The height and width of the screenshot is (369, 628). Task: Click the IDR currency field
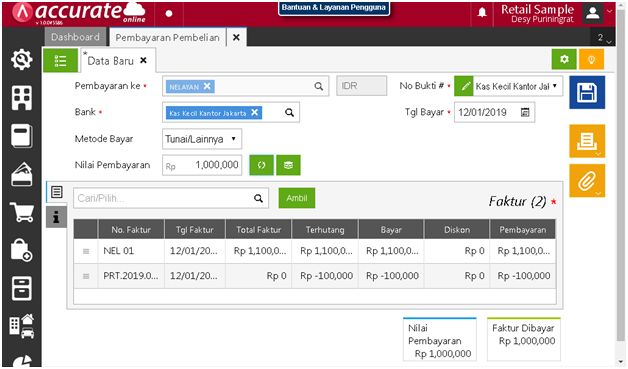click(x=362, y=86)
